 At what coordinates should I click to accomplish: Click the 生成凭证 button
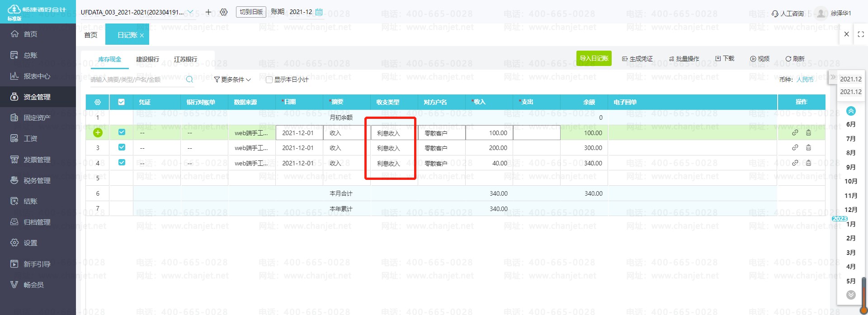pos(637,59)
